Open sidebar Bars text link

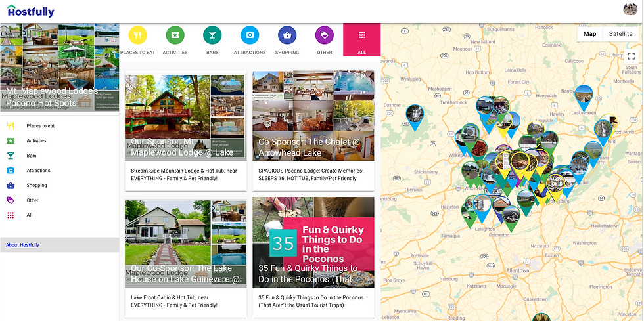point(32,156)
